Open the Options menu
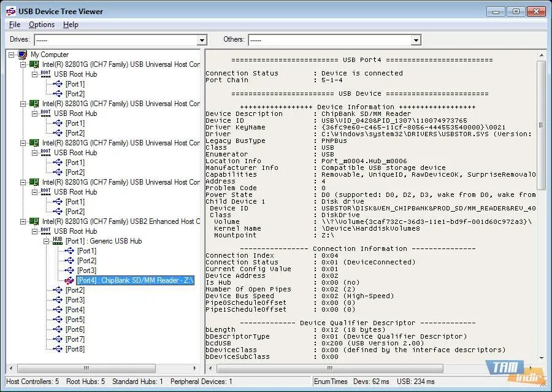The image size is (552, 392). 42,25
